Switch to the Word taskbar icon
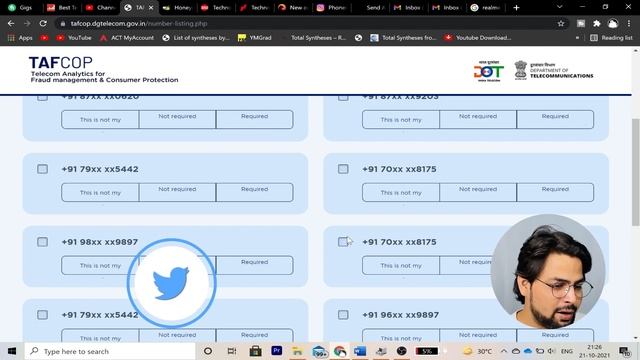 pos(360,351)
